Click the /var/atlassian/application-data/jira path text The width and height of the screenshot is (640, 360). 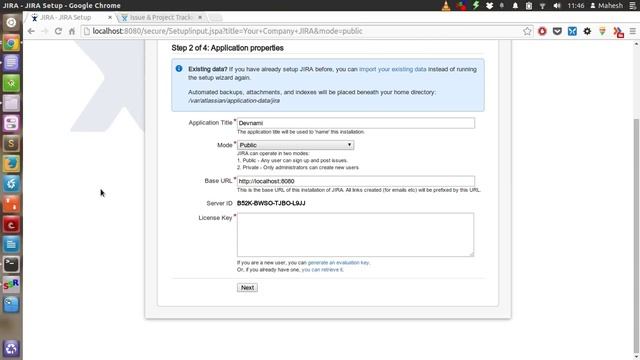(234, 100)
